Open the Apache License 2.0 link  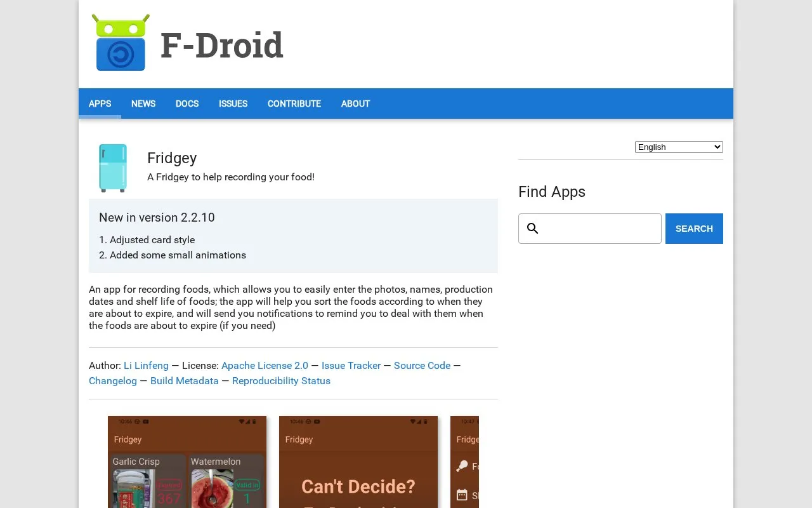tap(265, 366)
